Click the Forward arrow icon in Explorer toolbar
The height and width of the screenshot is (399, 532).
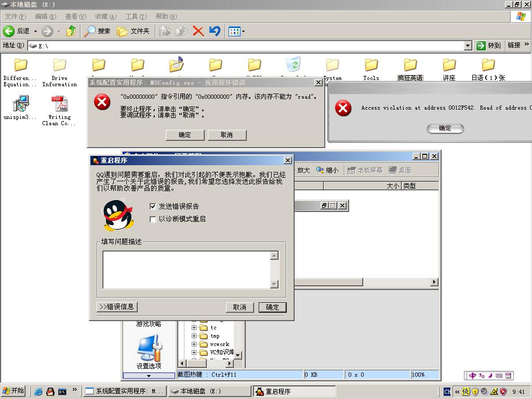click(x=47, y=31)
